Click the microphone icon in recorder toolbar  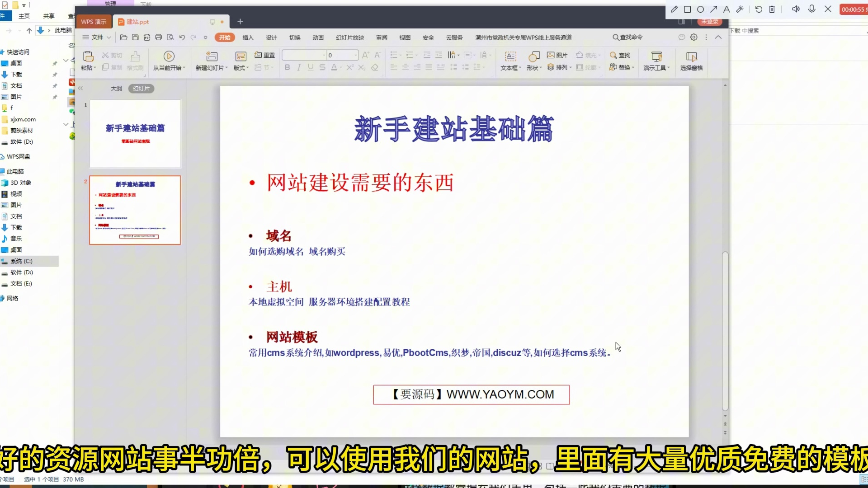point(812,9)
